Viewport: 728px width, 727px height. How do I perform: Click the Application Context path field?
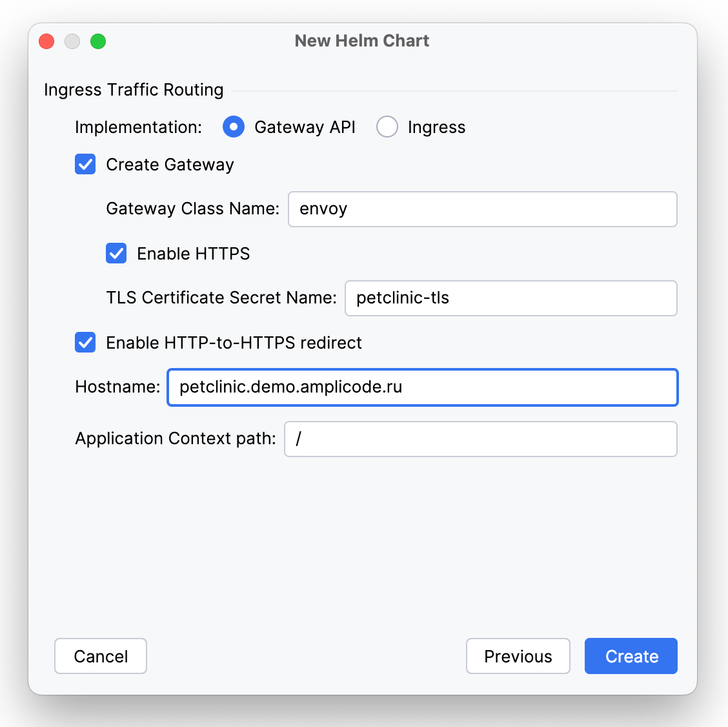pos(480,439)
